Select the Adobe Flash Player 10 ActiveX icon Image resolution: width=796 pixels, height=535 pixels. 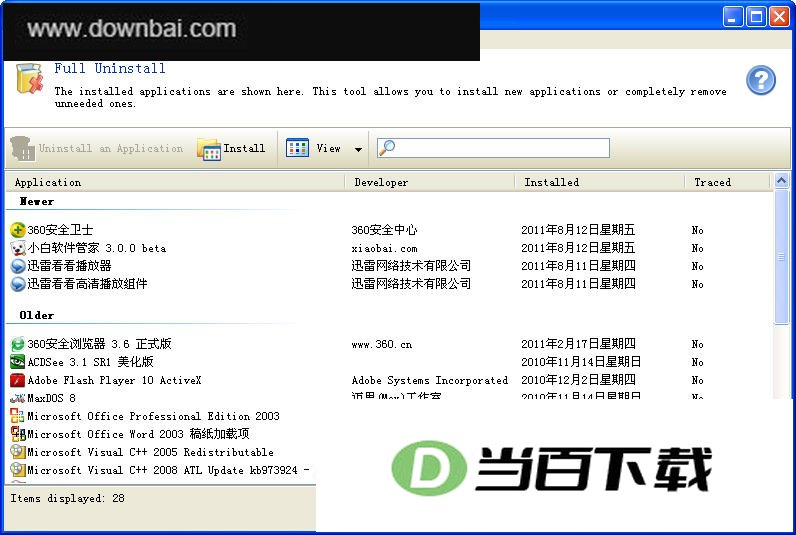(x=18, y=380)
